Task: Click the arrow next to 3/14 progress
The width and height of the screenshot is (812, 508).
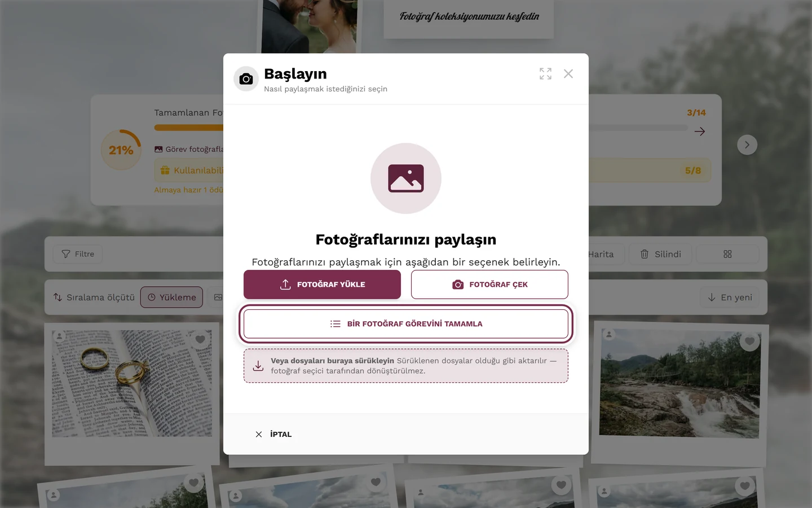Action: click(x=700, y=132)
